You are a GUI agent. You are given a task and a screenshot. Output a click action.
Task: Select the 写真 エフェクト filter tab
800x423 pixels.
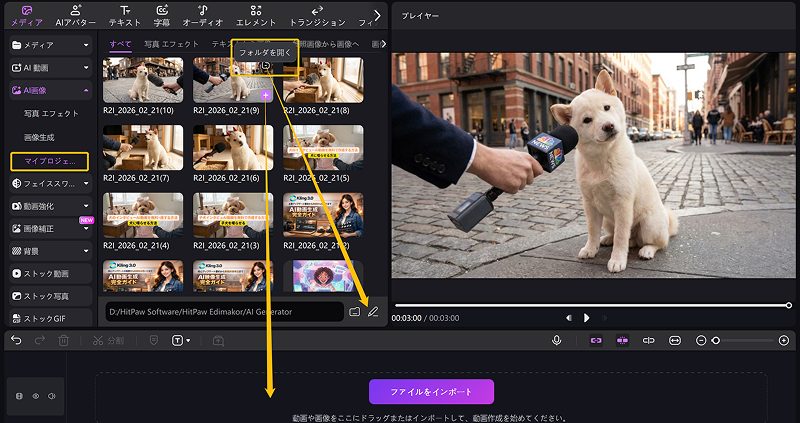(x=171, y=44)
